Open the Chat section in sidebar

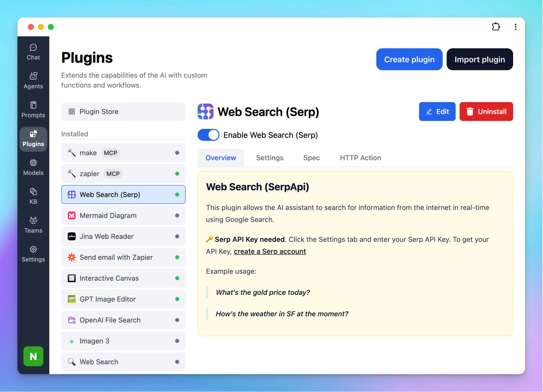coord(33,52)
